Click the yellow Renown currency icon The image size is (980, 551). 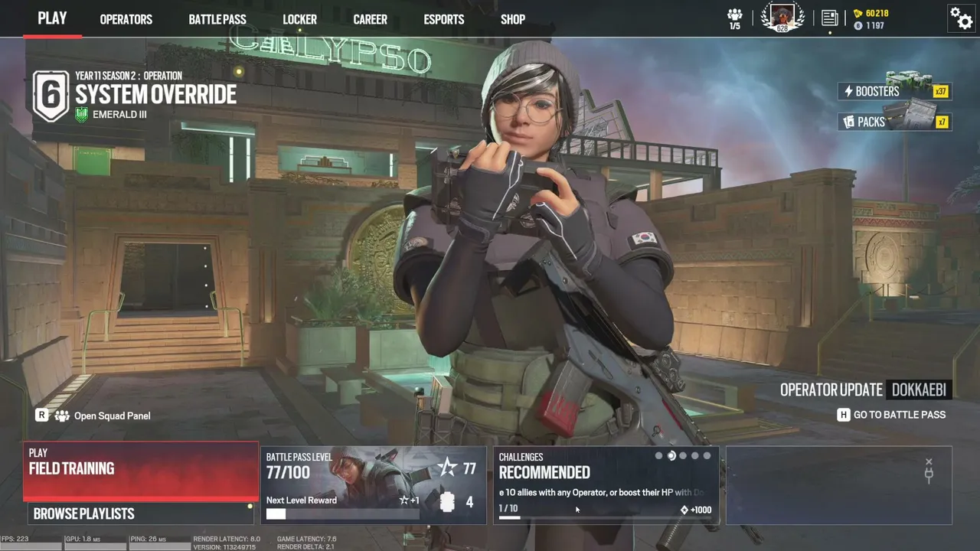[x=858, y=13]
